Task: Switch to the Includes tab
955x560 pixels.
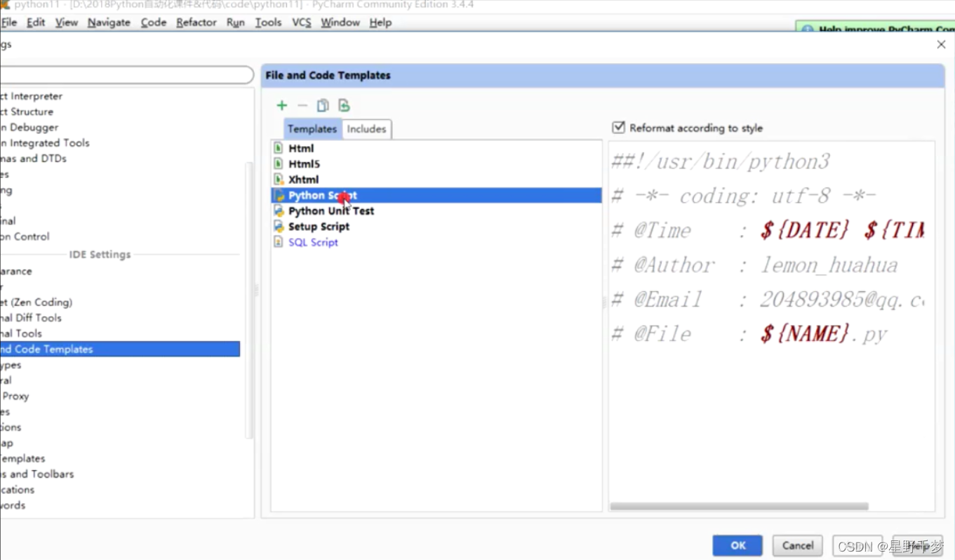Action: point(366,129)
